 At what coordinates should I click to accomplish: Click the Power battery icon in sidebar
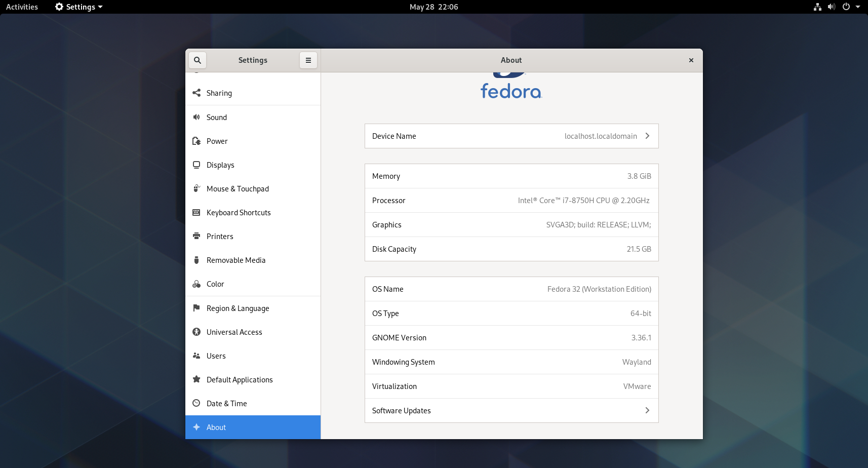[196, 141]
